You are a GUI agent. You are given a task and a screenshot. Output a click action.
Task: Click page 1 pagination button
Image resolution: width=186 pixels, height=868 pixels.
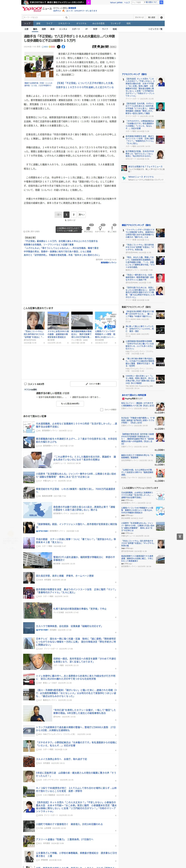(66, 215)
